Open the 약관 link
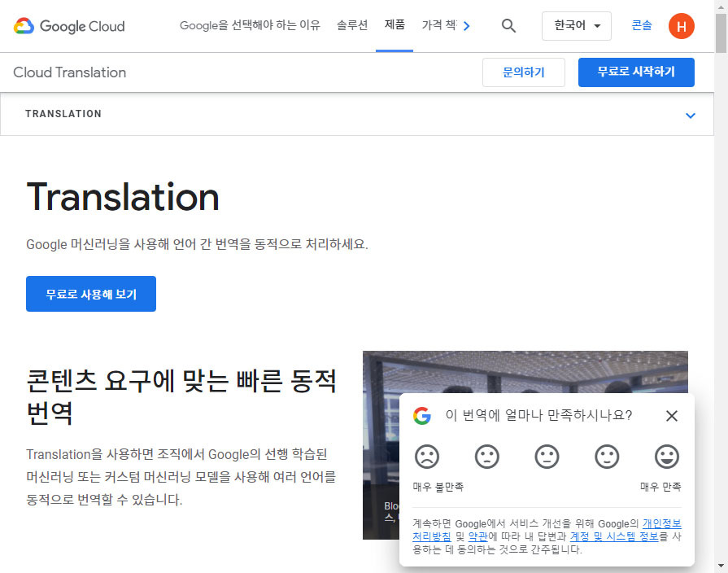Screen dimensions: 728x573 pos(477,536)
